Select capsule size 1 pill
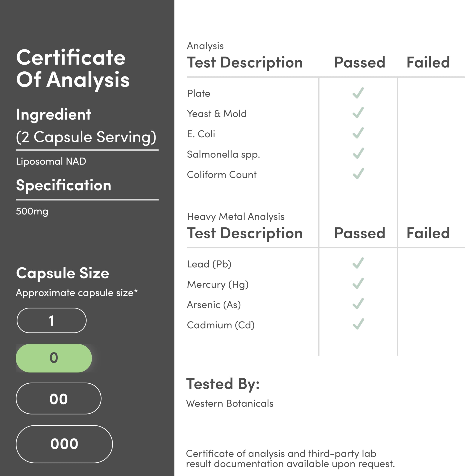The height and width of the screenshot is (476, 476). click(52, 321)
